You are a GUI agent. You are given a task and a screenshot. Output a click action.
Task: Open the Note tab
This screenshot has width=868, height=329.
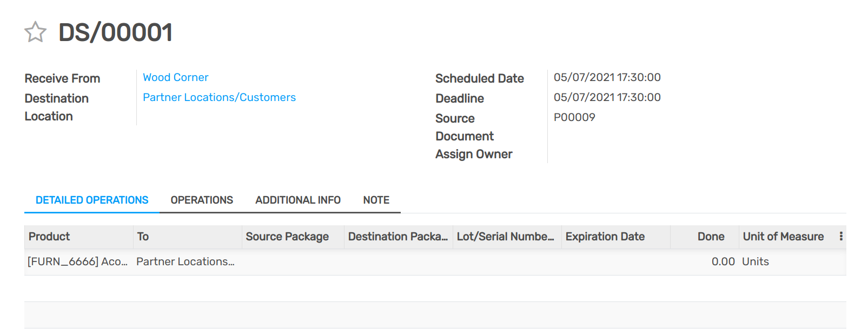click(x=376, y=200)
